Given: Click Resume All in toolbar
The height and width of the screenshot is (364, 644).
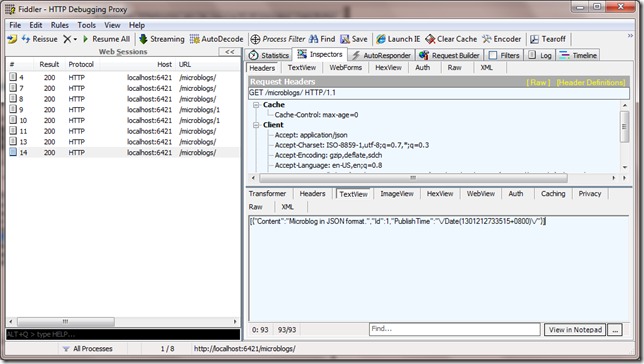Looking at the screenshot, I should 106,39.
